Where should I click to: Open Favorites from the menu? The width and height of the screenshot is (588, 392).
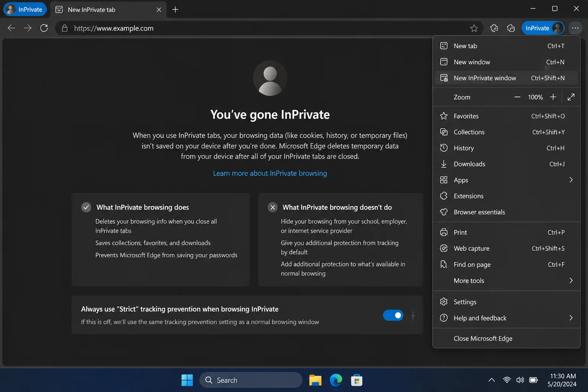(x=506, y=116)
